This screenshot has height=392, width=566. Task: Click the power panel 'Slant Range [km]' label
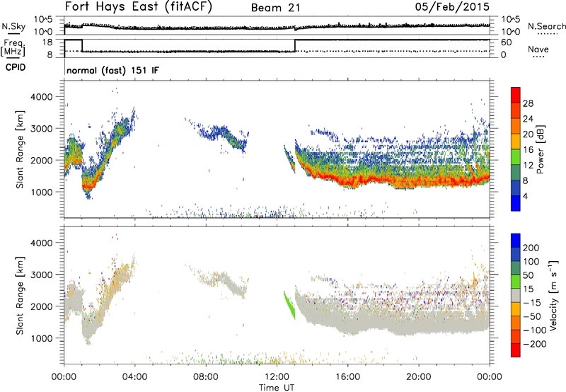(x=20, y=149)
